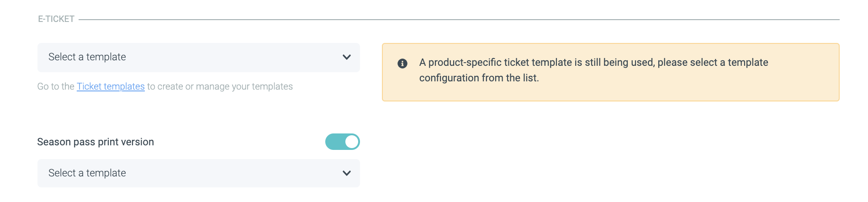Open the Ticket templates link
The image size is (868, 202).
pyautogui.click(x=111, y=86)
